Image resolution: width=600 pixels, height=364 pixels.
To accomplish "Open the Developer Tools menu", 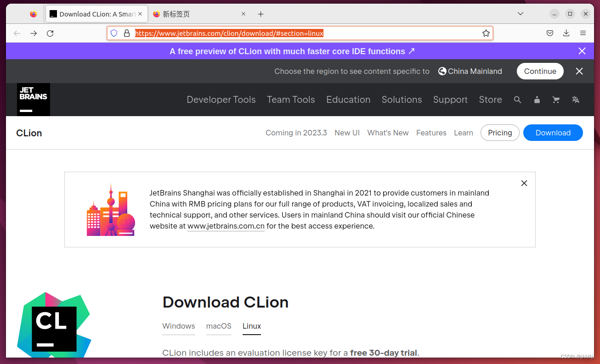I will [221, 100].
